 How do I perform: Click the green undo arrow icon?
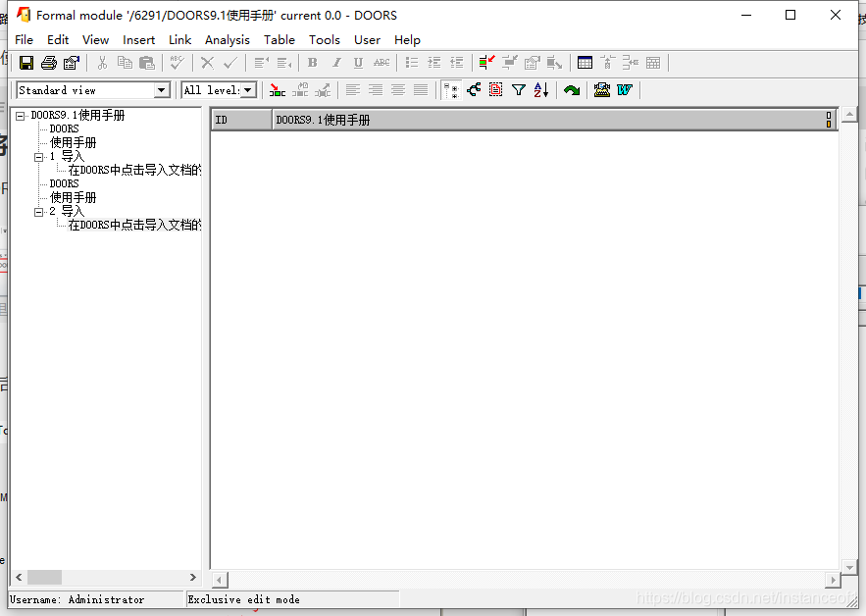coord(572,89)
